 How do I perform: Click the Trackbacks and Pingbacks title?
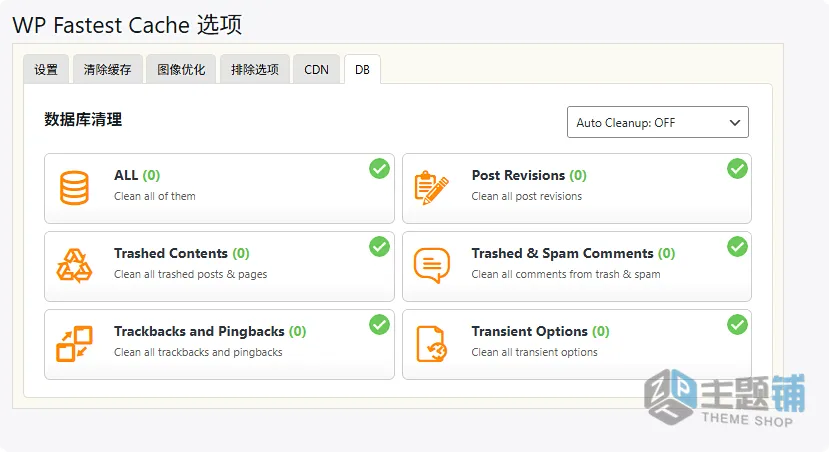coord(210,331)
